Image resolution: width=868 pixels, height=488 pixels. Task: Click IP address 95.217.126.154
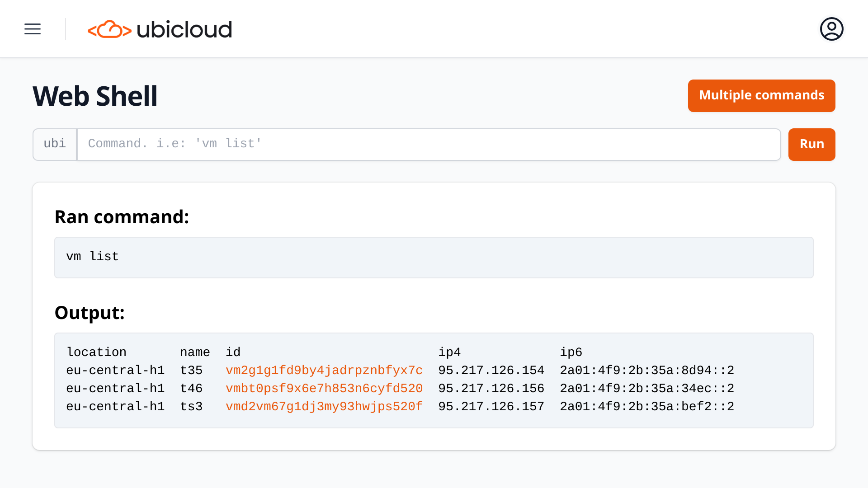(x=491, y=371)
